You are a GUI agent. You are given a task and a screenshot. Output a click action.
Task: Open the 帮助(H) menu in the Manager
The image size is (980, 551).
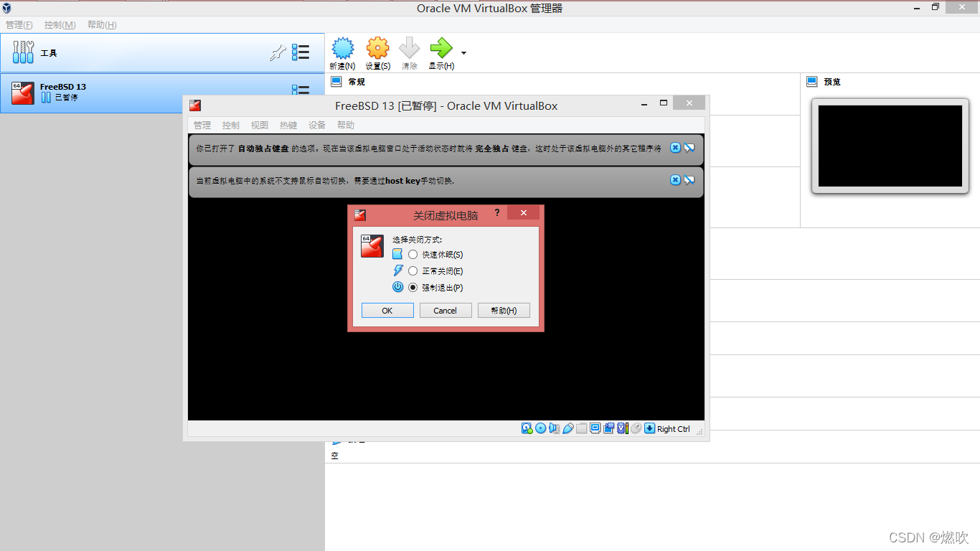pyautogui.click(x=102, y=25)
